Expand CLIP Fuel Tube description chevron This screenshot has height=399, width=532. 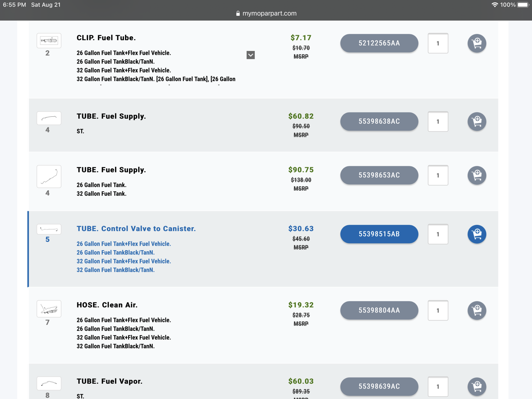coord(251,55)
